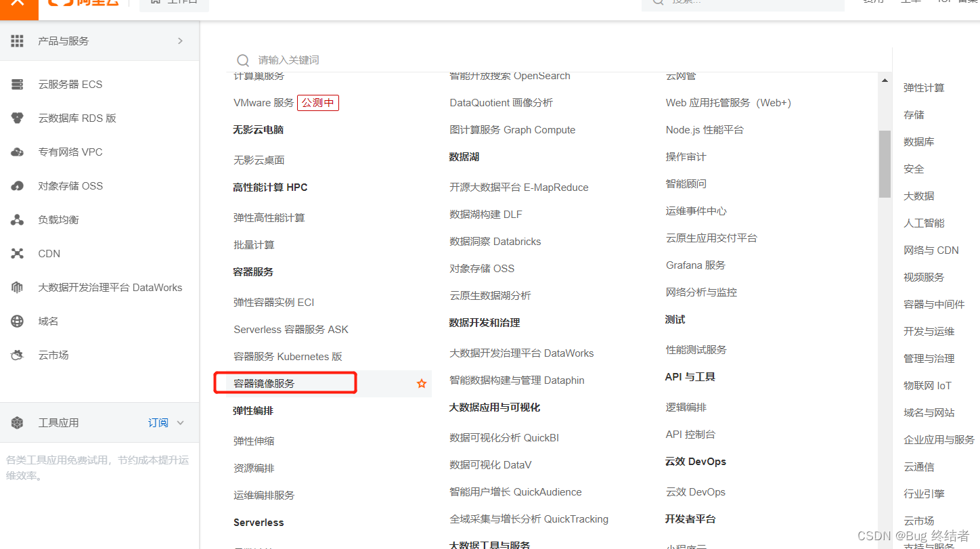Star the 容器镜像服务 entry as favorite
Screen dimensions: 980x549
pos(422,384)
